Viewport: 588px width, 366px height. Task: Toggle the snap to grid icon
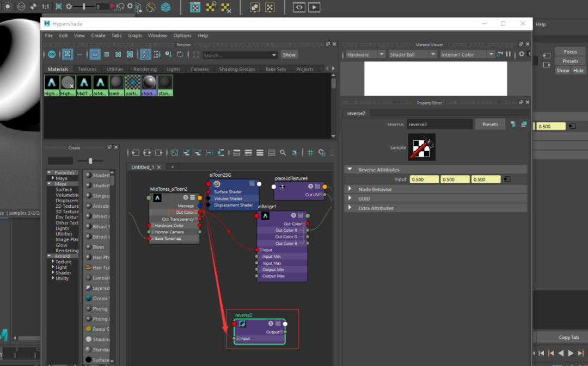pos(322,153)
